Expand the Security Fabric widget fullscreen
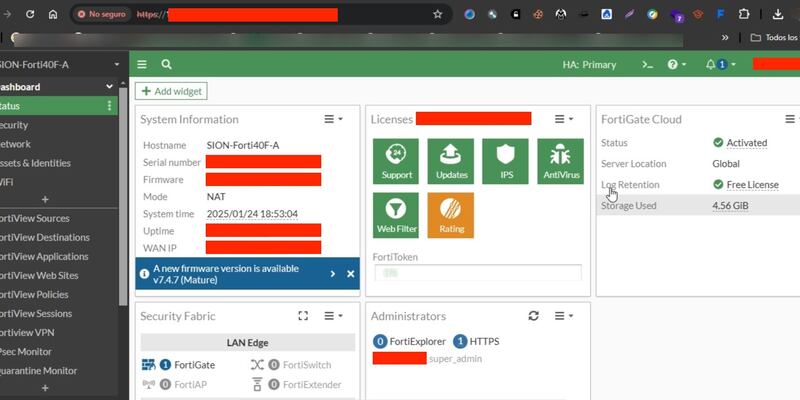 [303, 316]
